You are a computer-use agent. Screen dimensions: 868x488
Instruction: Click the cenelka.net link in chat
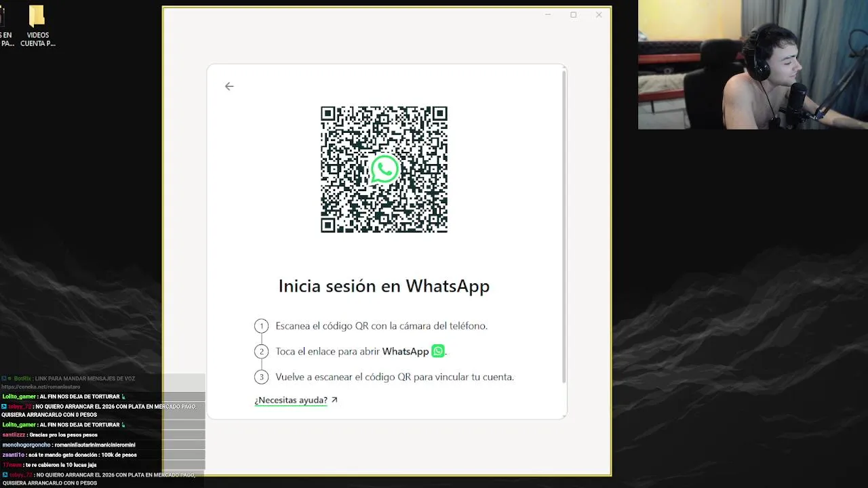coord(41,387)
